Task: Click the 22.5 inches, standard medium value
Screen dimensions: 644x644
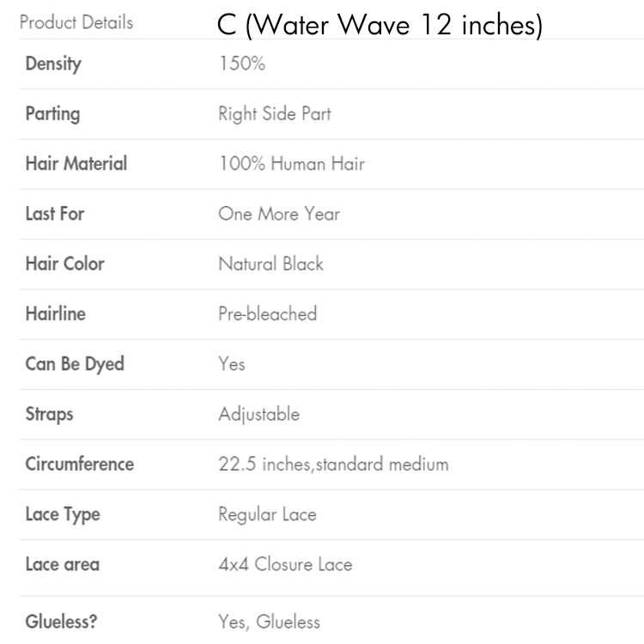Action: [x=333, y=465]
